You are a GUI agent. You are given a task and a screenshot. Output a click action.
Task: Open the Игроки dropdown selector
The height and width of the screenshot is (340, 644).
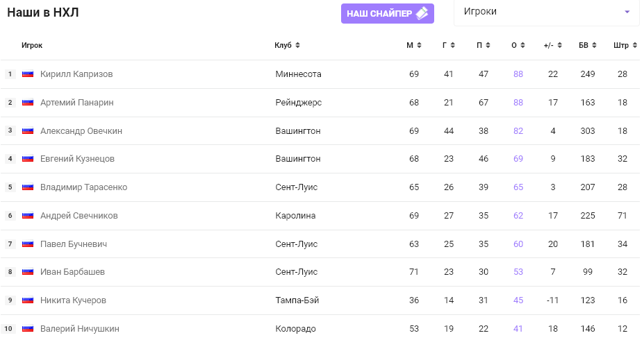point(546,12)
